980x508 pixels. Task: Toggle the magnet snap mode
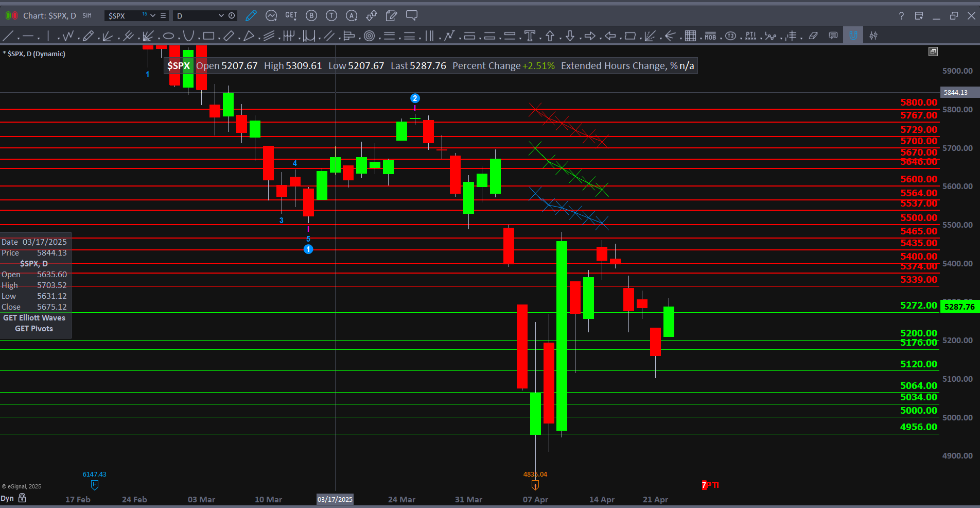click(x=853, y=36)
